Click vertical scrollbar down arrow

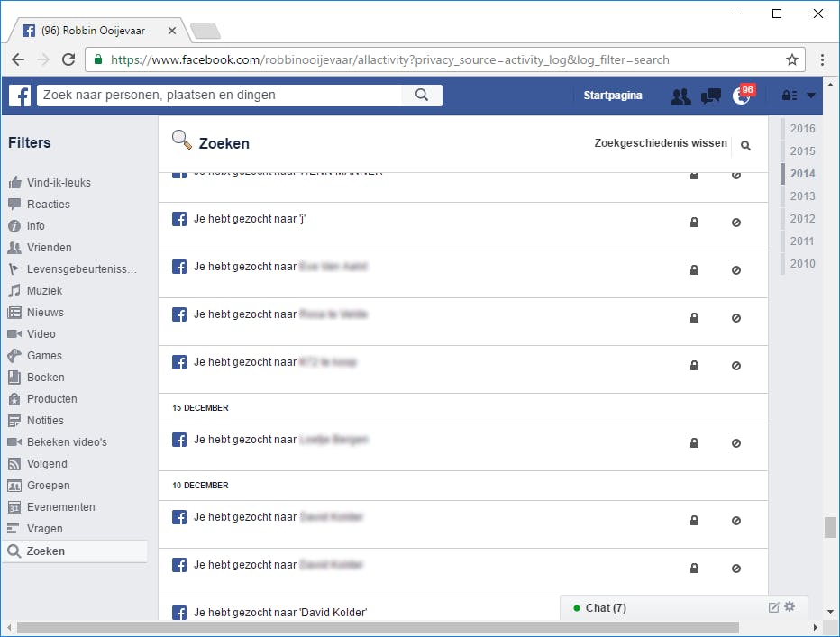point(830,611)
